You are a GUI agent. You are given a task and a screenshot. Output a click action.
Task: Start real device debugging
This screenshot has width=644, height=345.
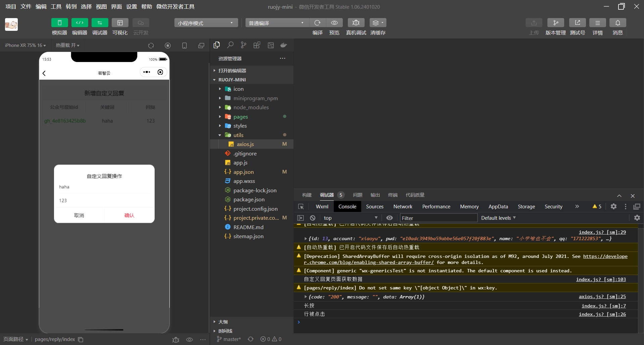[x=356, y=23]
